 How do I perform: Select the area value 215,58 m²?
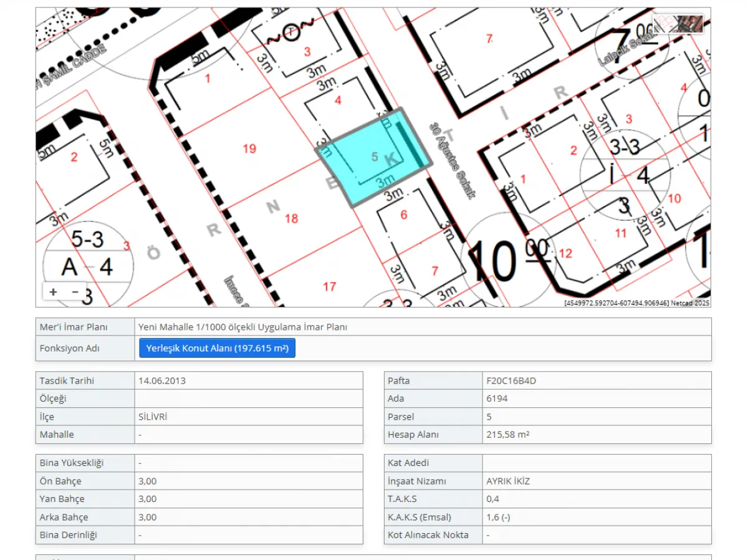[508, 435]
